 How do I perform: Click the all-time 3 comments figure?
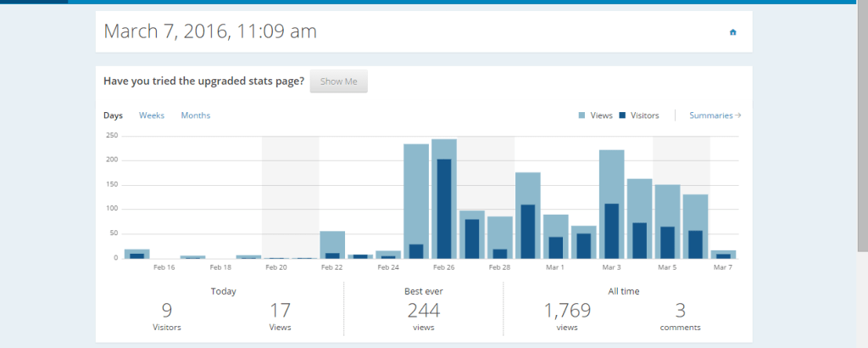coord(681,311)
